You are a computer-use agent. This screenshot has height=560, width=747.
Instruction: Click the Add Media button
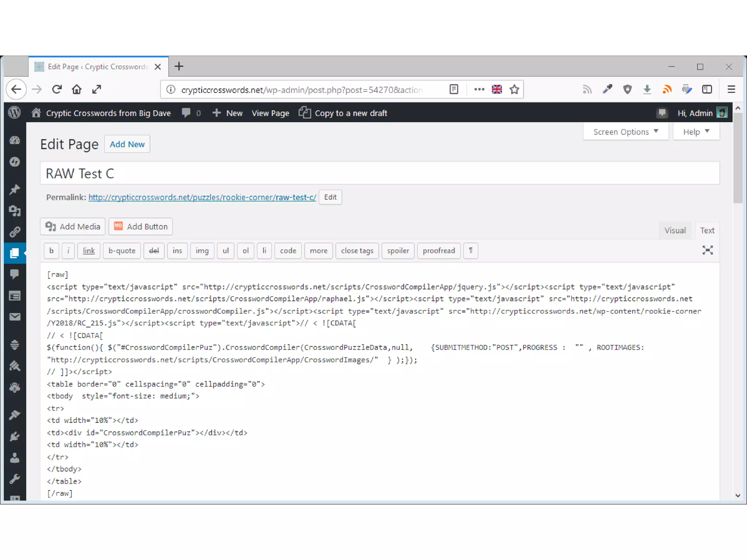click(73, 226)
